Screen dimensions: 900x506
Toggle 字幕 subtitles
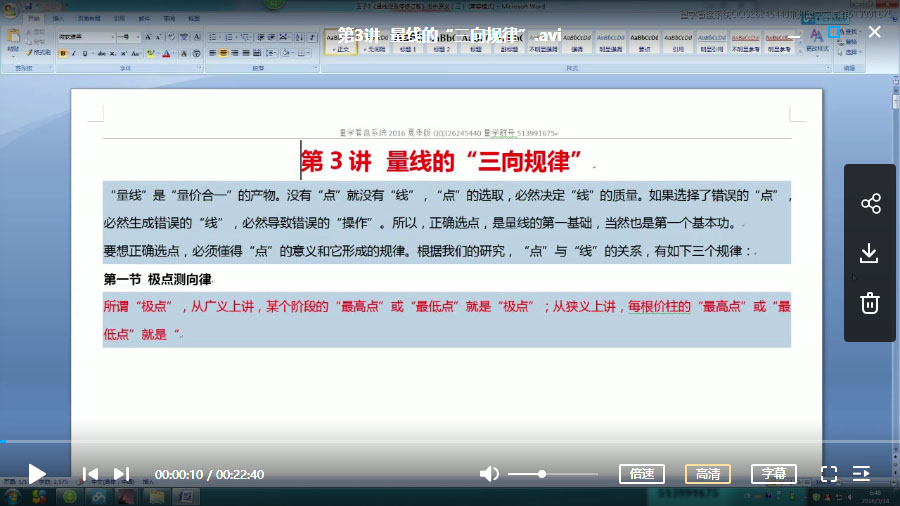774,474
